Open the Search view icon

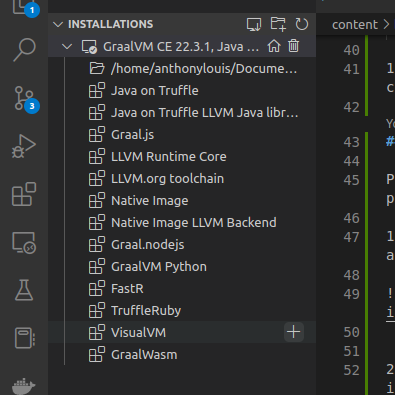[x=24, y=50]
